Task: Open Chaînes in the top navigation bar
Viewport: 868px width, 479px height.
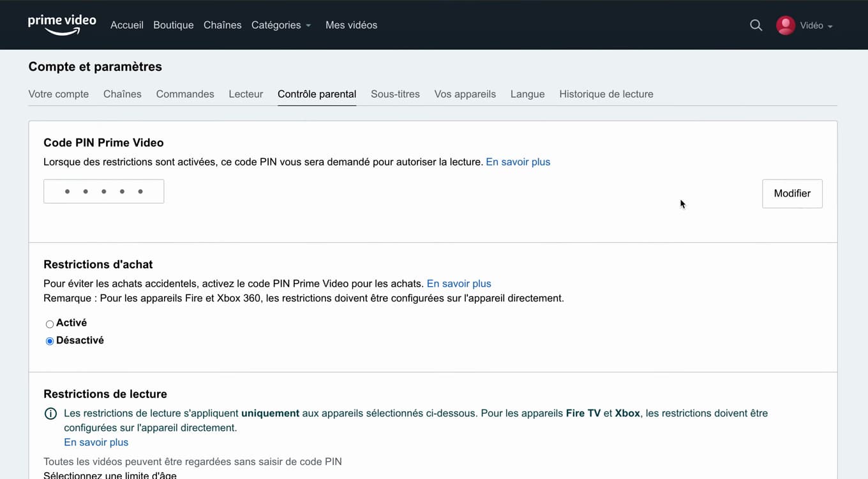Action: point(222,25)
